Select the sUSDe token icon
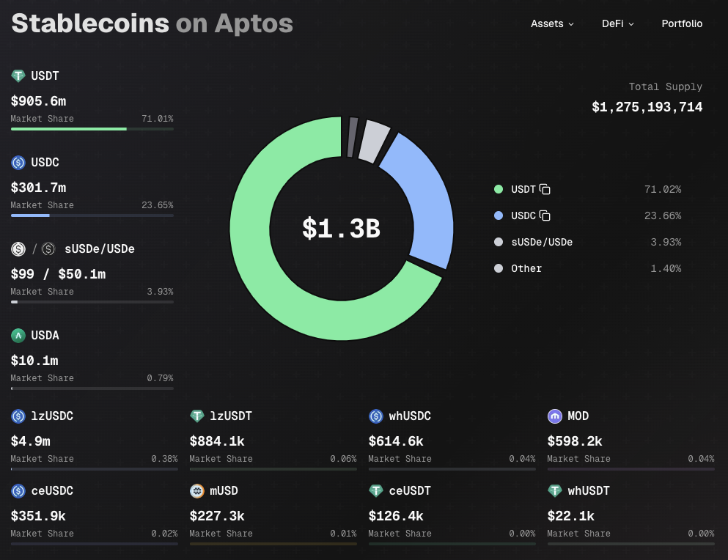Viewport: 728px width, 560px height. (18, 248)
